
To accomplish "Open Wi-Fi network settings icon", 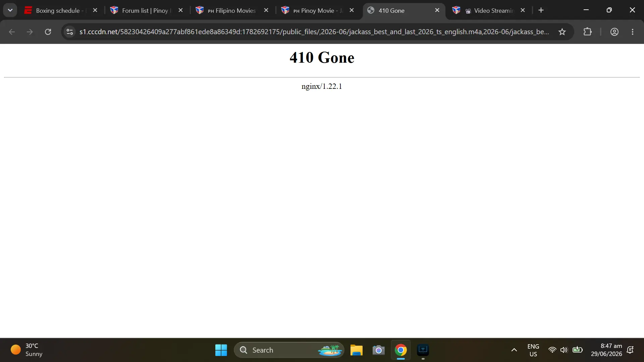I will [x=552, y=350].
